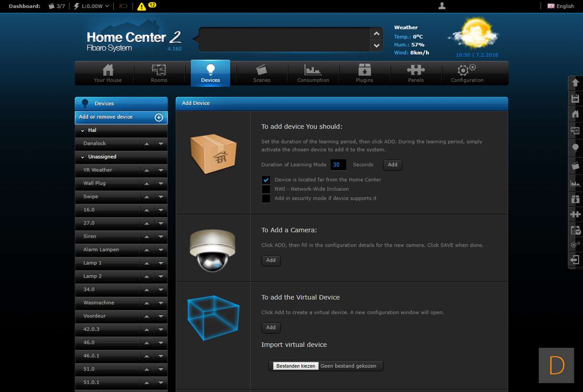Go to the Configuration tab
This screenshot has height=392, width=583.
(x=467, y=73)
